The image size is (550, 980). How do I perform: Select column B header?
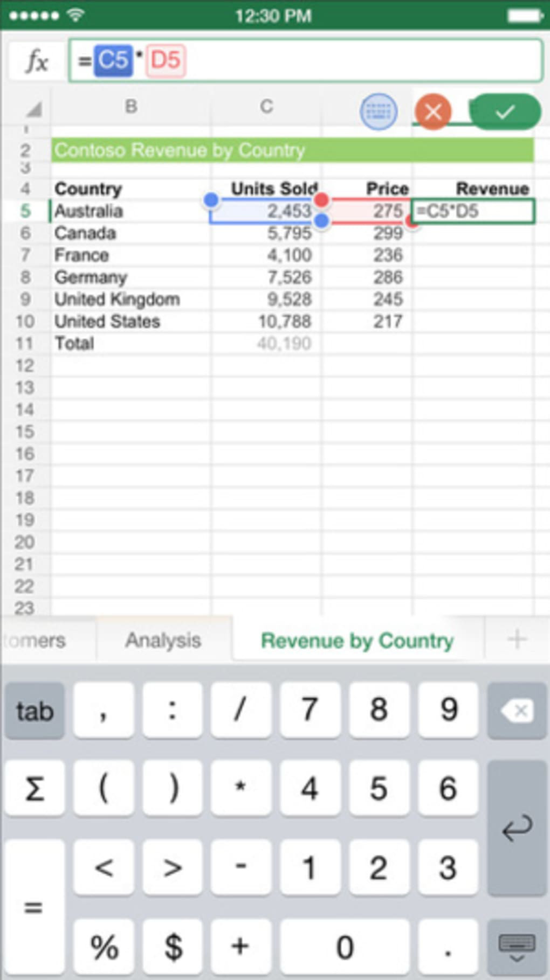tap(131, 107)
